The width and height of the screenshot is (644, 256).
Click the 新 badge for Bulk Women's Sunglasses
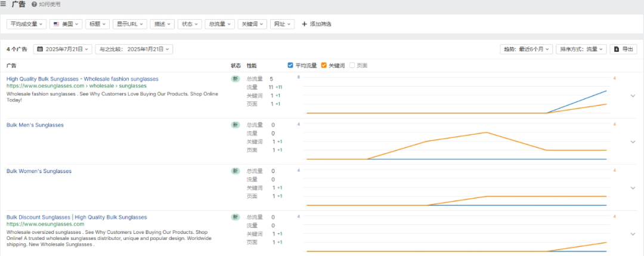point(236,171)
